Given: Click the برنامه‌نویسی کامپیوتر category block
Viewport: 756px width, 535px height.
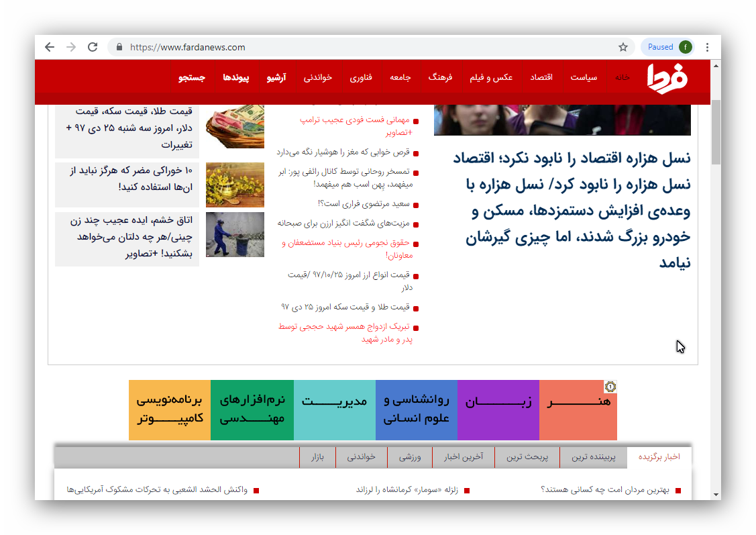Looking at the screenshot, I should (170, 409).
